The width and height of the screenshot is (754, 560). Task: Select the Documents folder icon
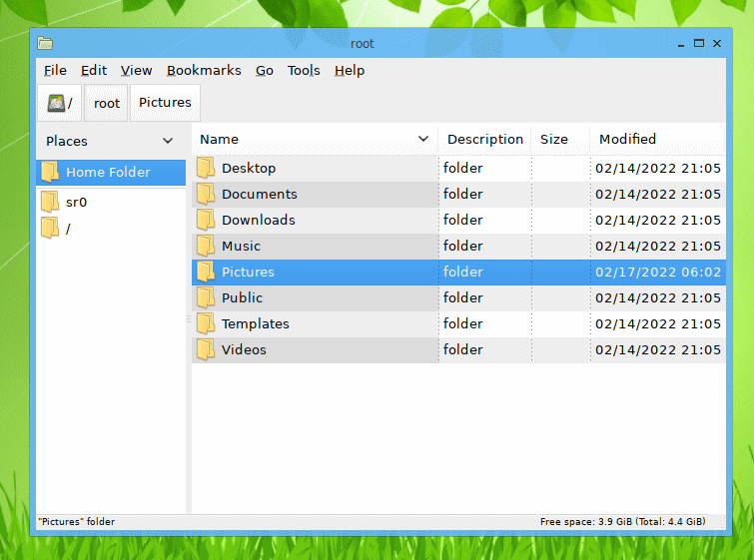(206, 194)
